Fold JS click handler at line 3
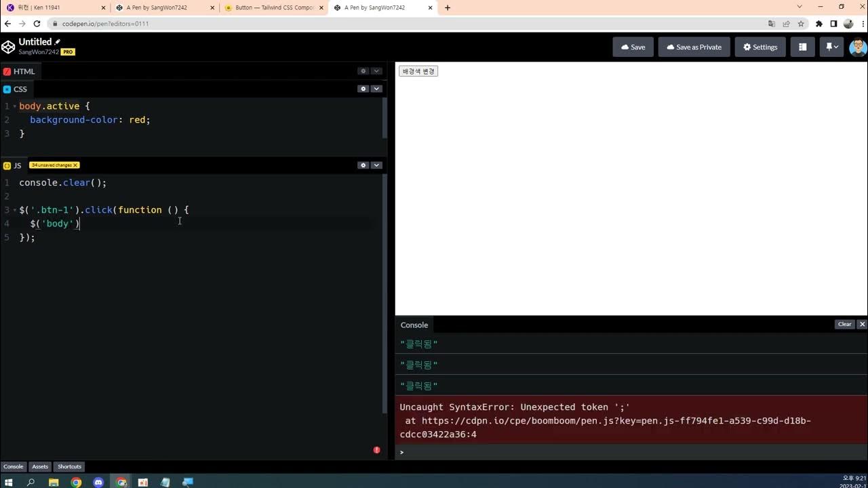 click(15, 210)
